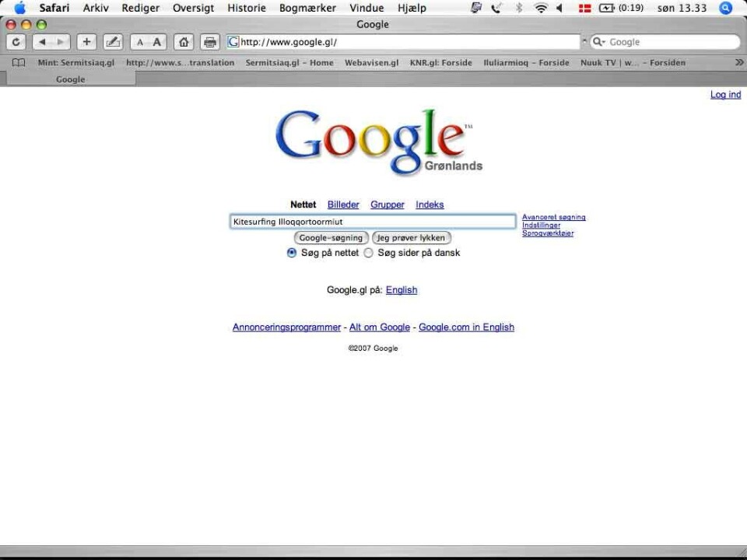Open search magnifier dropdown in toolbar
This screenshot has height=560, width=747.
coord(599,42)
